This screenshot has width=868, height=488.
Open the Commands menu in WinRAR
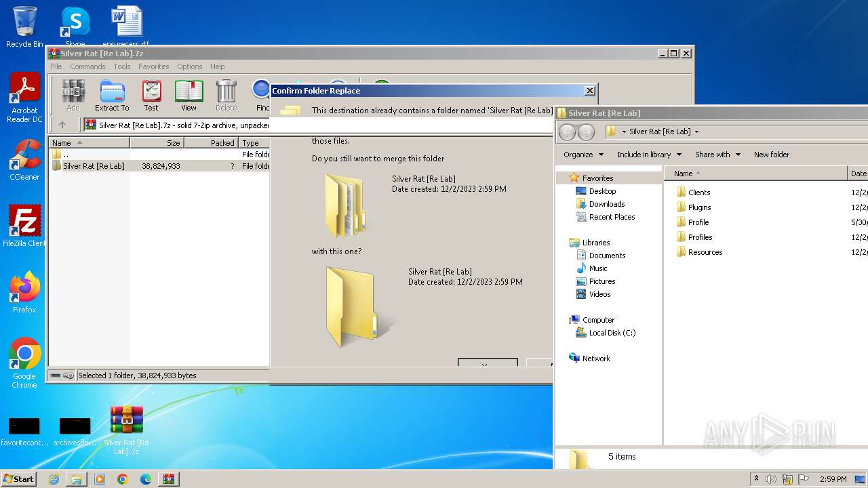tap(87, 66)
